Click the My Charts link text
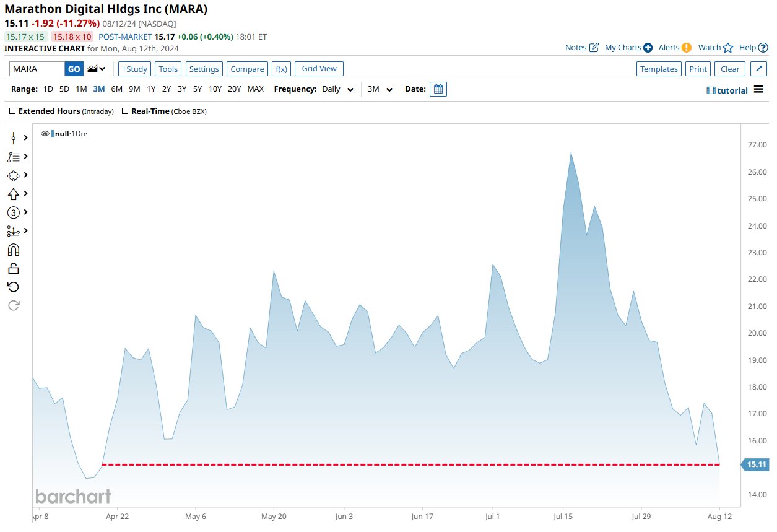The height and width of the screenshot is (532, 777). tap(623, 48)
